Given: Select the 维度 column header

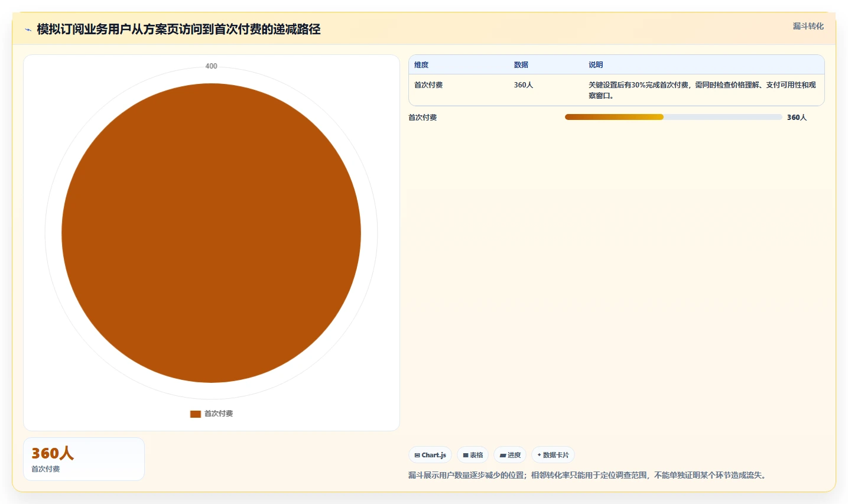Looking at the screenshot, I should pyautogui.click(x=421, y=65).
